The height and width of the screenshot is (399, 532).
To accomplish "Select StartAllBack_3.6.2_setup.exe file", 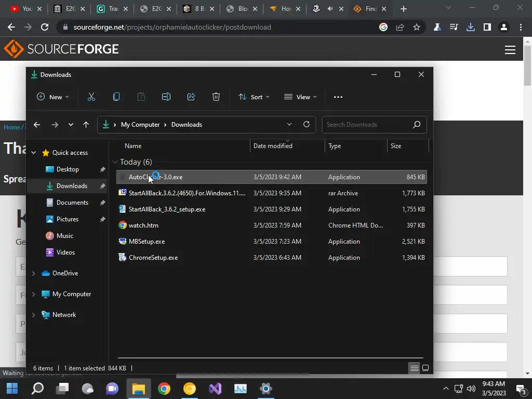I will point(271,209).
